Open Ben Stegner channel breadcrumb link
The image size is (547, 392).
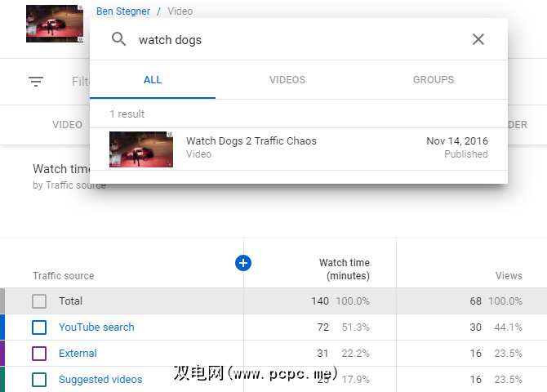123,11
